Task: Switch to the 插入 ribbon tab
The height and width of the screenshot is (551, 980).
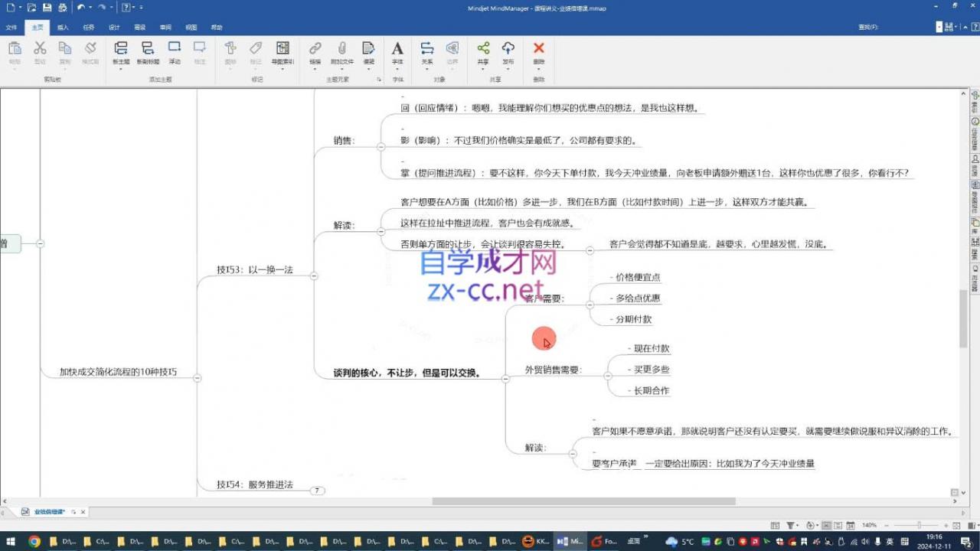Action: [x=63, y=28]
